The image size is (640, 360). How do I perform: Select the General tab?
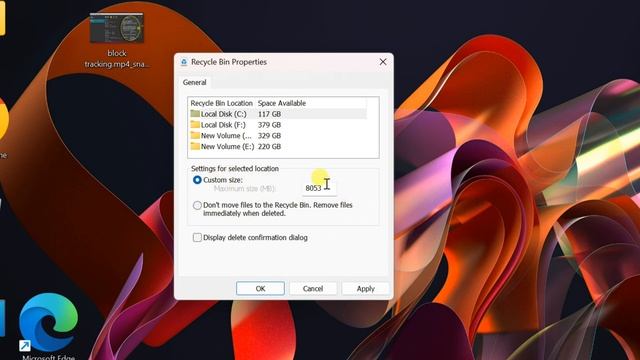point(195,82)
